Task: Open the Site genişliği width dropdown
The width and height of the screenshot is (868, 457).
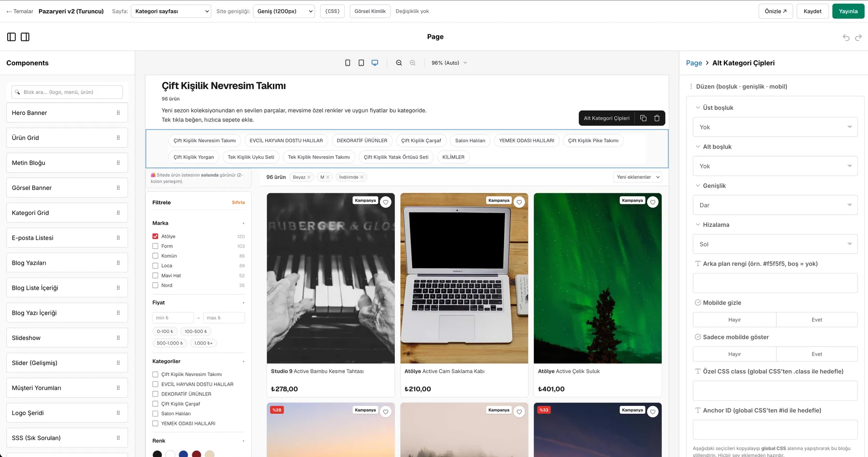Action: coord(284,11)
